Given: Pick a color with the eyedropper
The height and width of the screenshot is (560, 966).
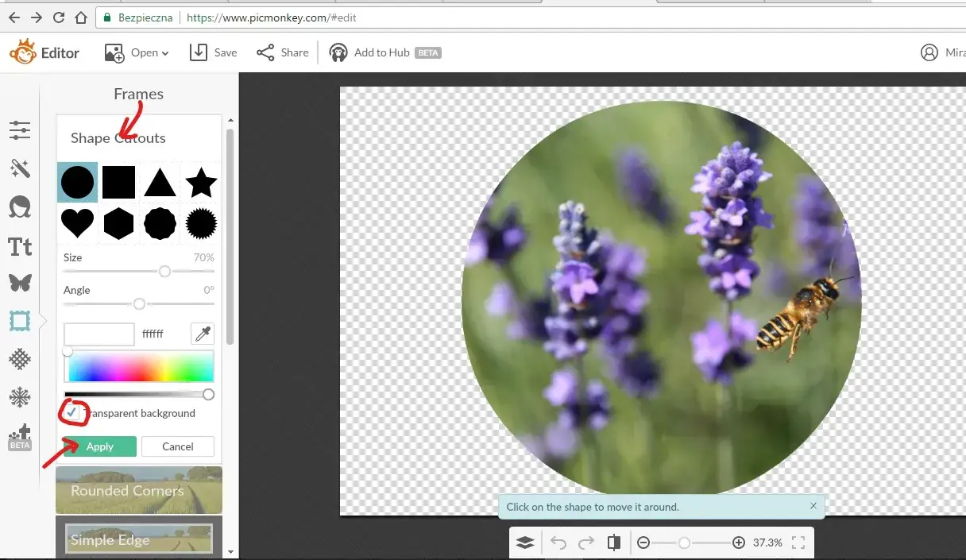Looking at the screenshot, I should [x=203, y=334].
